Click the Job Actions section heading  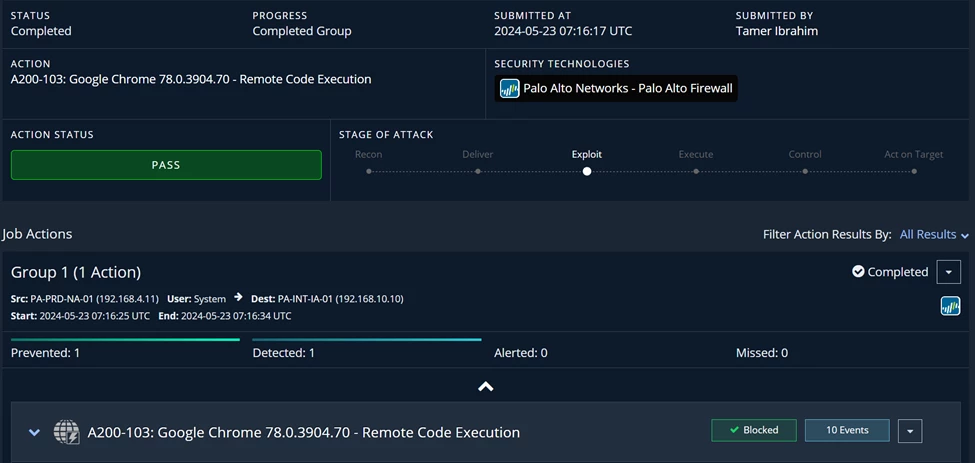37,234
